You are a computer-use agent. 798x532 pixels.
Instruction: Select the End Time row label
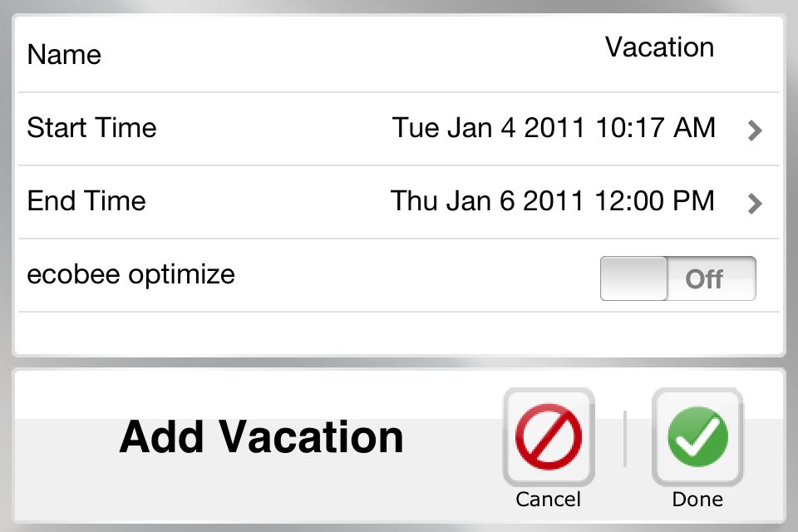(86, 200)
